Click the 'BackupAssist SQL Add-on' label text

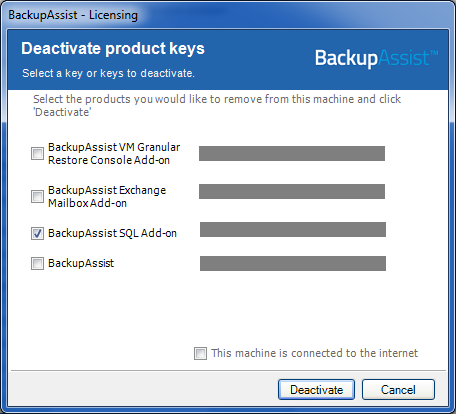(x=112, y=233)
